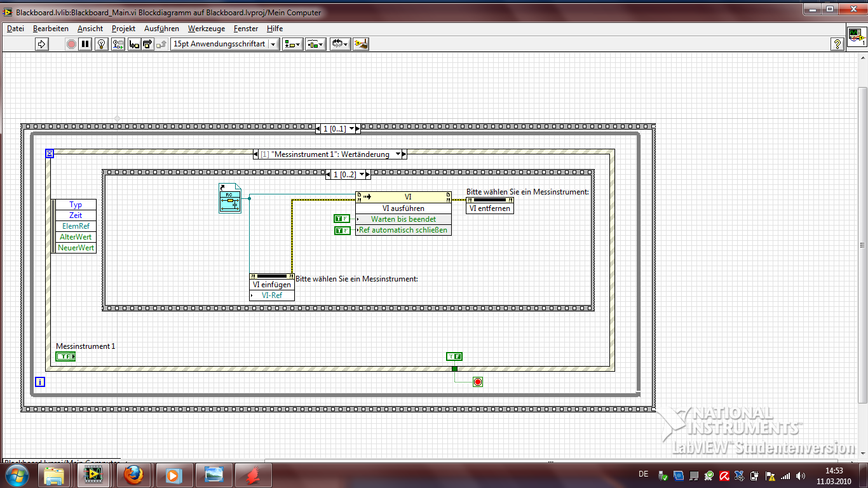Viewport: 868px width, 488px height.
Task: Open outer 1 [0..1] case selector dropdown
Action: point(350,128)
